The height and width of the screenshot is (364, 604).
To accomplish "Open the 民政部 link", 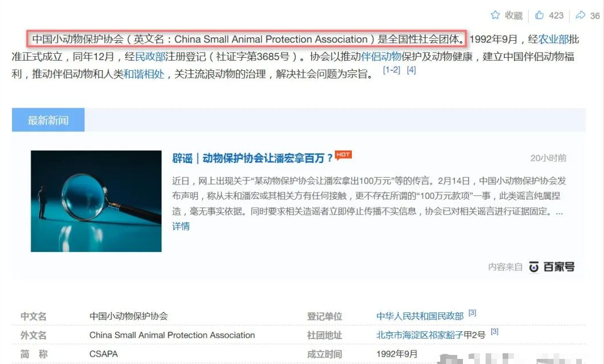I will click(x=150, y=57).
